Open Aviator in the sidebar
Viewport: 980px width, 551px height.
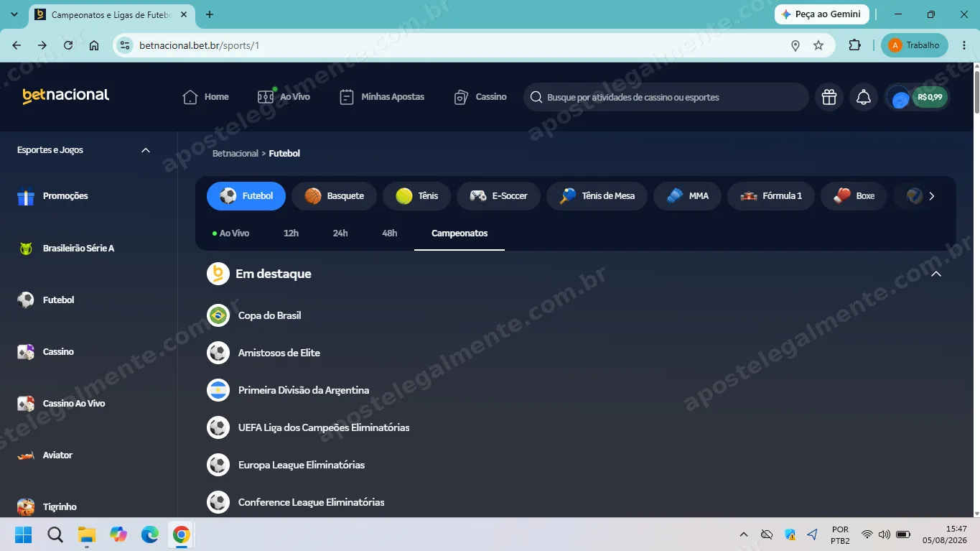pyautogui.click(x=45, y=455)
